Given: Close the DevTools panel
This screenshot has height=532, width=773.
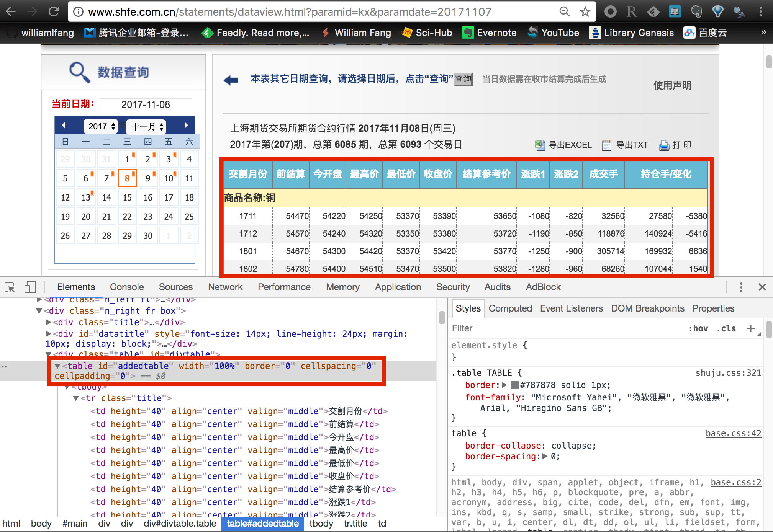Looking at the screenshot, I should [762, 287].
